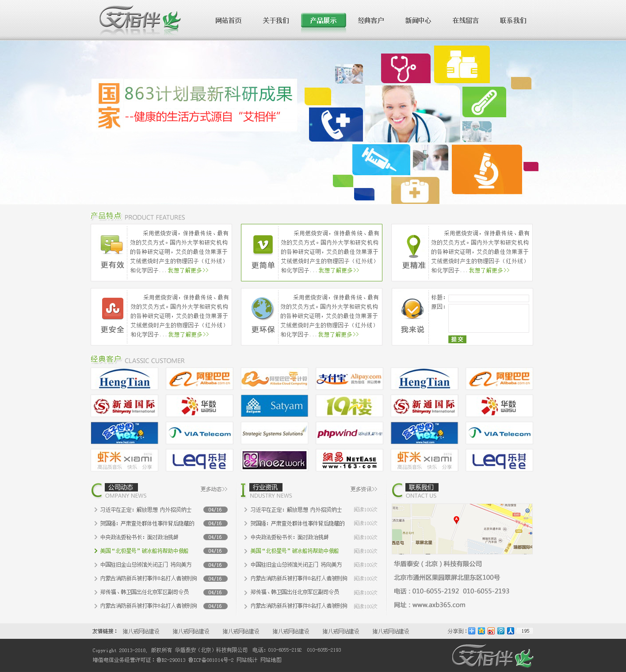Click the red StumbleUpon-style icon 更安全
The image size is (626, 672).
click(x=112, y=308)
